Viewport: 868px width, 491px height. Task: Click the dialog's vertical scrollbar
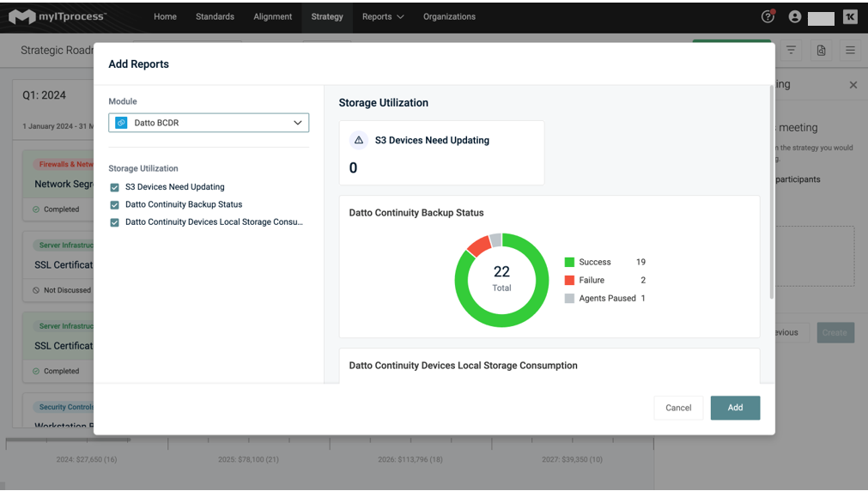pos(771,192)
